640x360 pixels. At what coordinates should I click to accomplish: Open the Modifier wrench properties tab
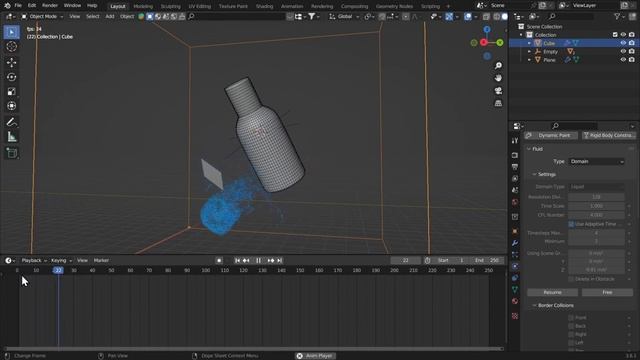click(515, 243)
